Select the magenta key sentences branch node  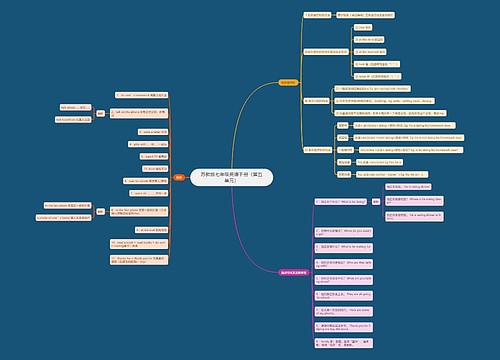tap(294, 272)
